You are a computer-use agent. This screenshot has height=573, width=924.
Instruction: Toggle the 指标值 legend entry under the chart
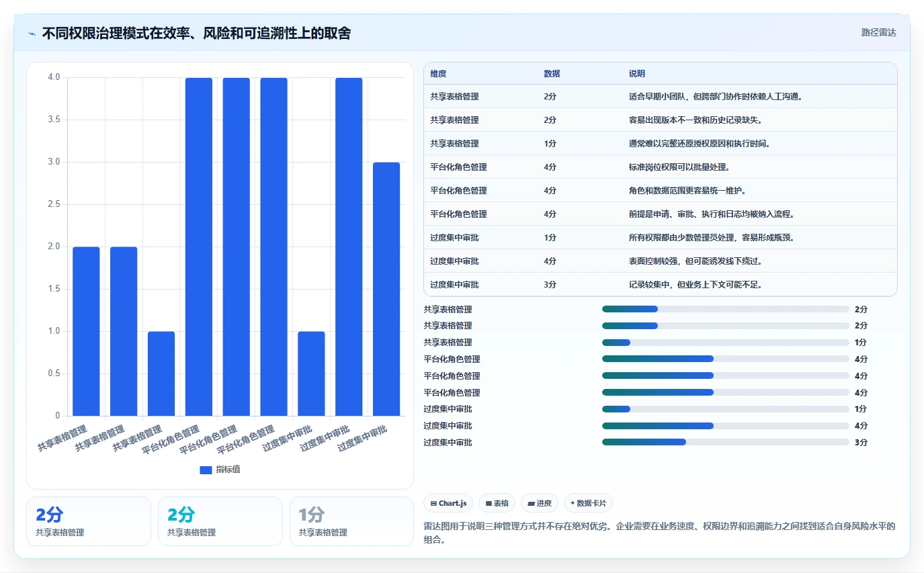(x=220, y=470)
